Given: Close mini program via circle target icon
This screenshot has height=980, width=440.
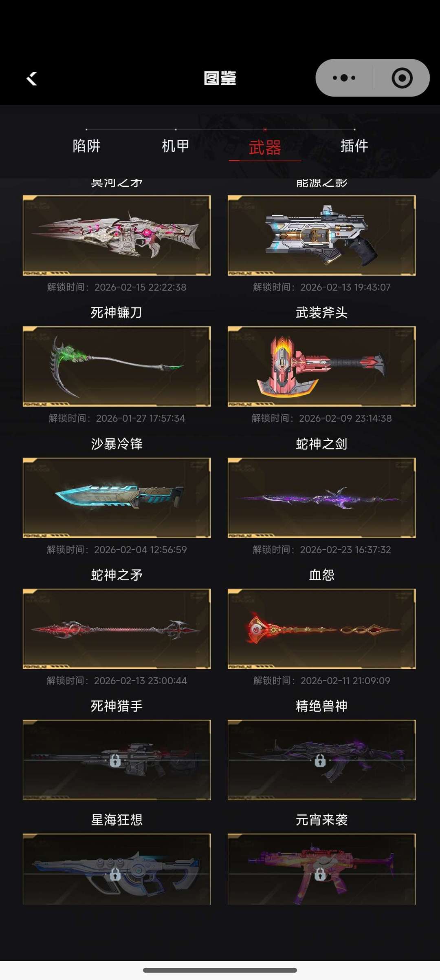Looking at the screenshot, I should tap(402, 78).
